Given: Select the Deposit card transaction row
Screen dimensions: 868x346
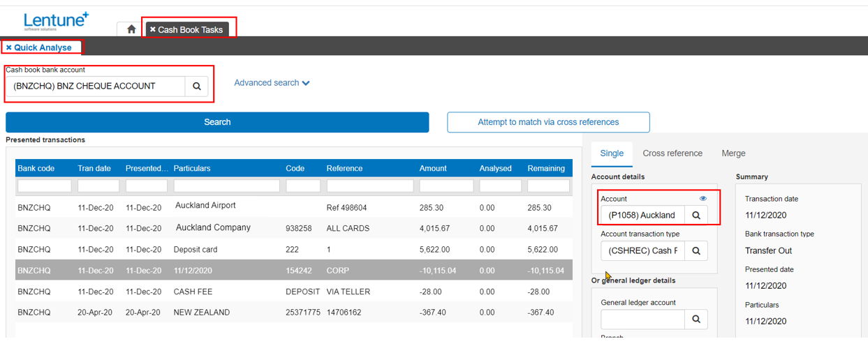Looking at the screenshot, I should (293, 249).
